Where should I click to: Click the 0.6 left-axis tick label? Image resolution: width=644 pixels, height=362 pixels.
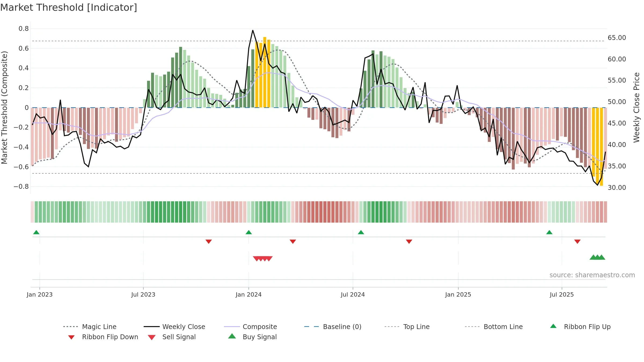point(24,49)
